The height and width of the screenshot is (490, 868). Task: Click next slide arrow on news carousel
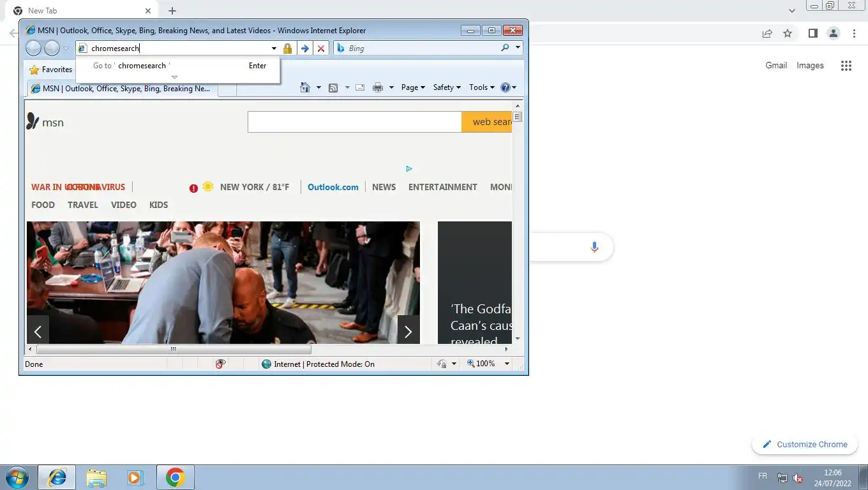click(x=408, y=330)
